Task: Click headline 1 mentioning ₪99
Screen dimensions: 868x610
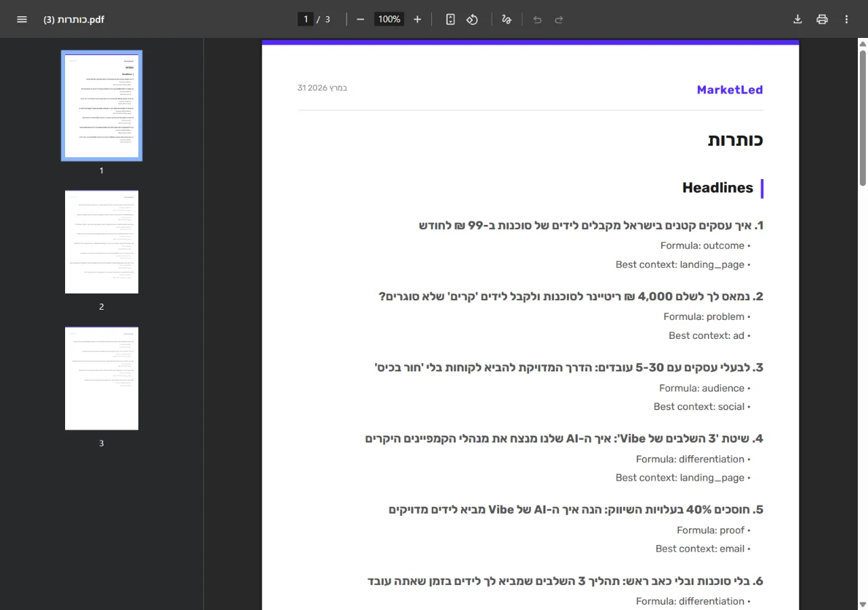Action: 591,226
